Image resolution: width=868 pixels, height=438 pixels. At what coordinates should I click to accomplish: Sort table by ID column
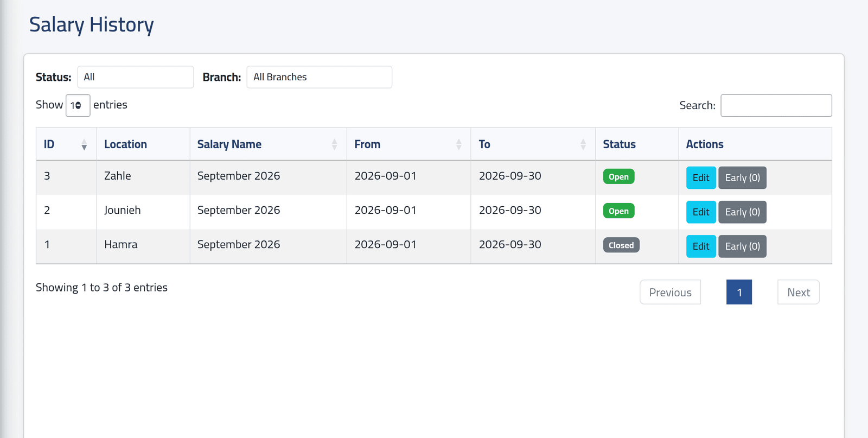[66, 144]
